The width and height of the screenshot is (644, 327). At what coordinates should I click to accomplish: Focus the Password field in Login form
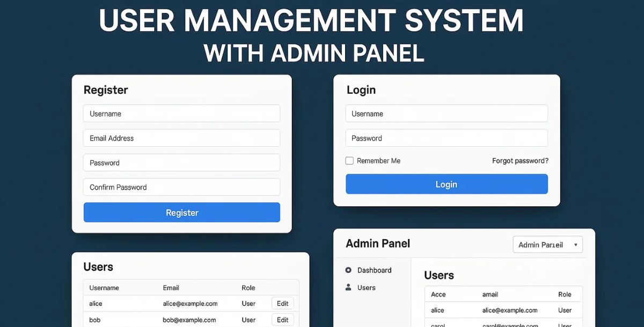point(447,138)
